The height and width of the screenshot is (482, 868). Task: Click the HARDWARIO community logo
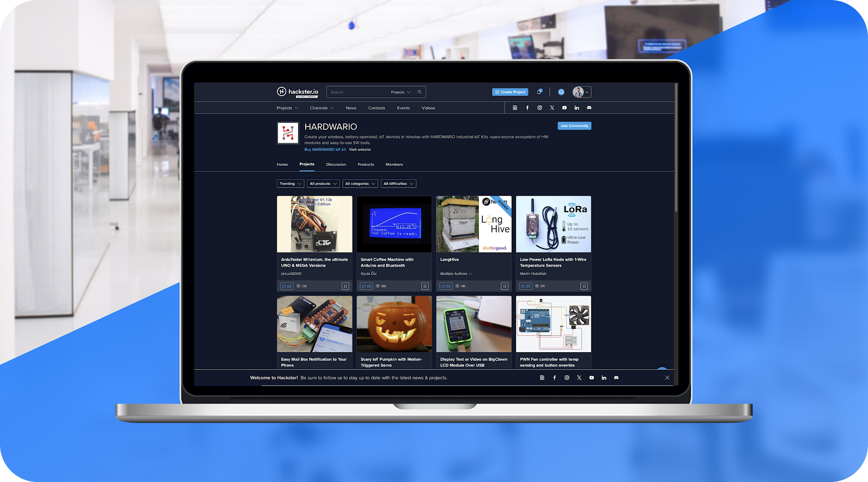click(288, 133)
